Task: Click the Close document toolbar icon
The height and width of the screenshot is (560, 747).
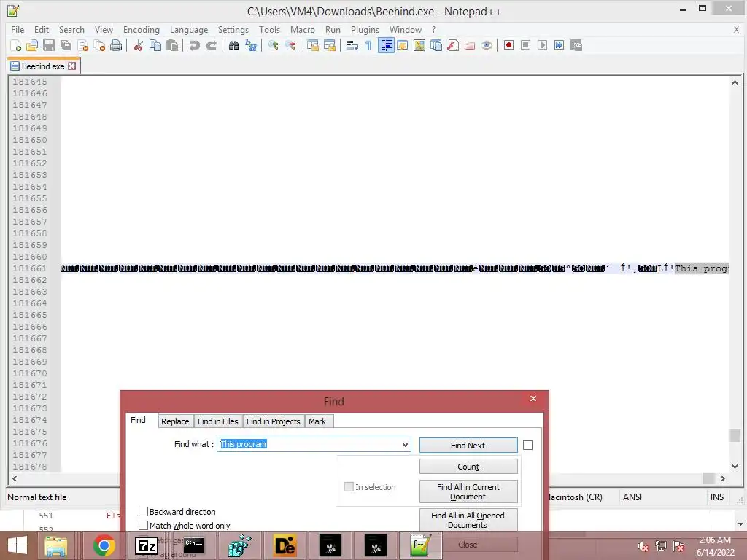Action: point(83,45)
